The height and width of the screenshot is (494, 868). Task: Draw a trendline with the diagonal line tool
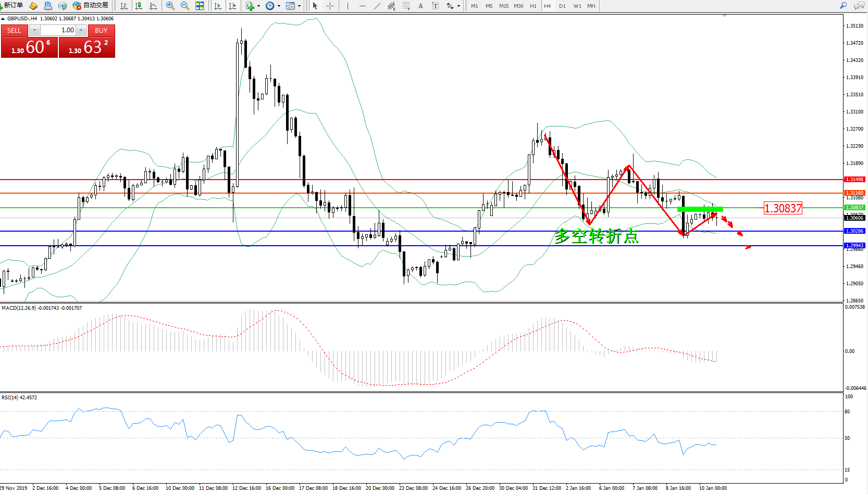coord(377,6)
